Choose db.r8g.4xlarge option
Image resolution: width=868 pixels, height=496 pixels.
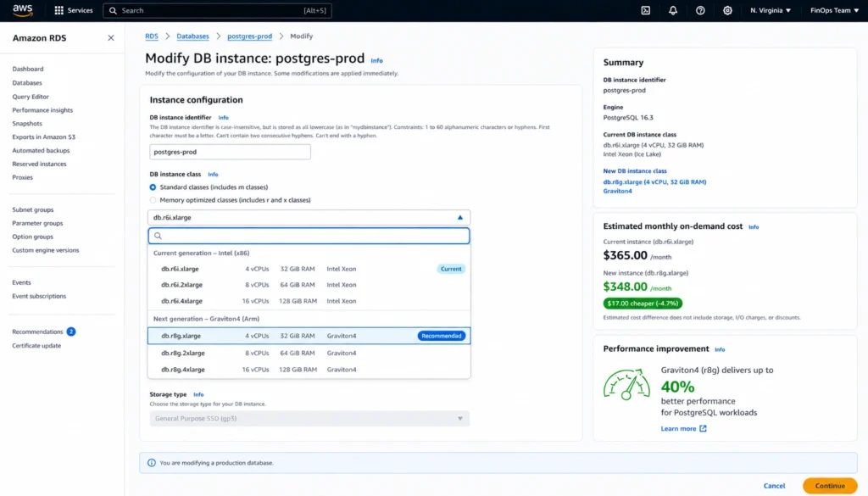click(309, 370)
